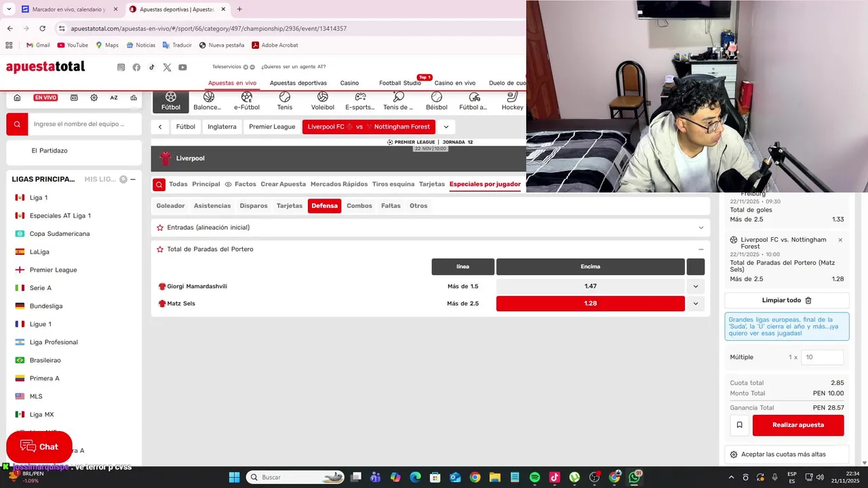Click the Mis Ligas tab

[x=100, y=180]
